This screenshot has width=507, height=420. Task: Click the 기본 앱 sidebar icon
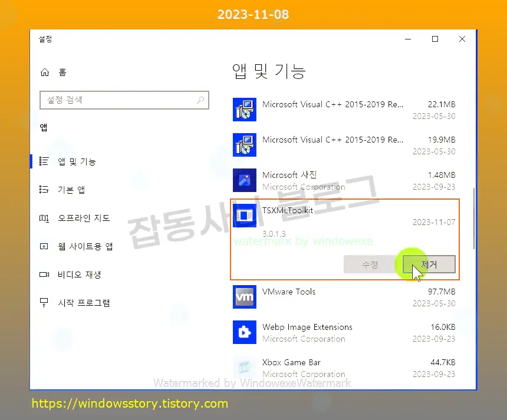click(44, 189)
